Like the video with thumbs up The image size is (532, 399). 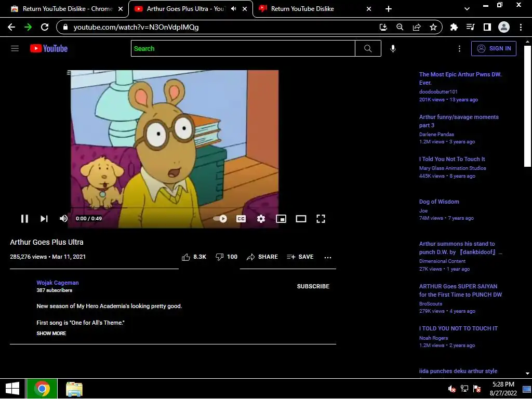(x=194, y=257)
